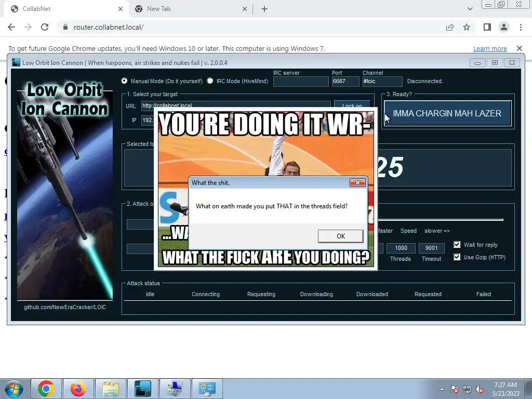Open Firefox from the taskbar
532x399 pixels.
tap(78, 389)
